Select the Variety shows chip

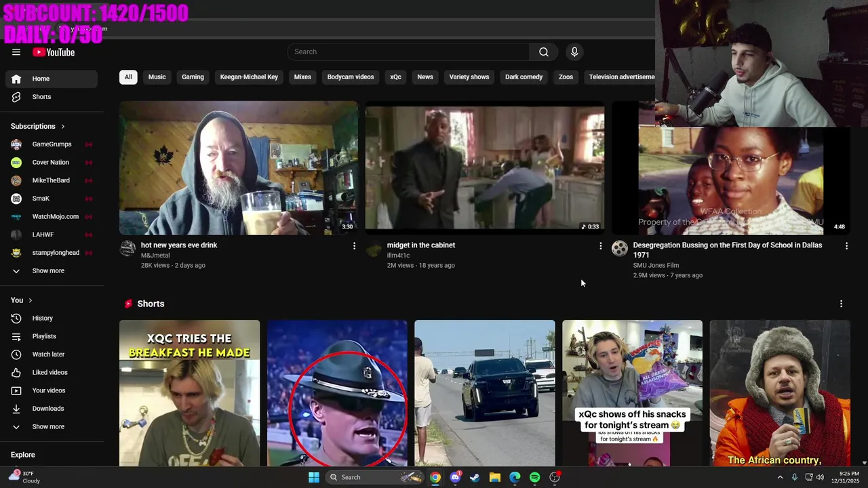tap(469, 77)
